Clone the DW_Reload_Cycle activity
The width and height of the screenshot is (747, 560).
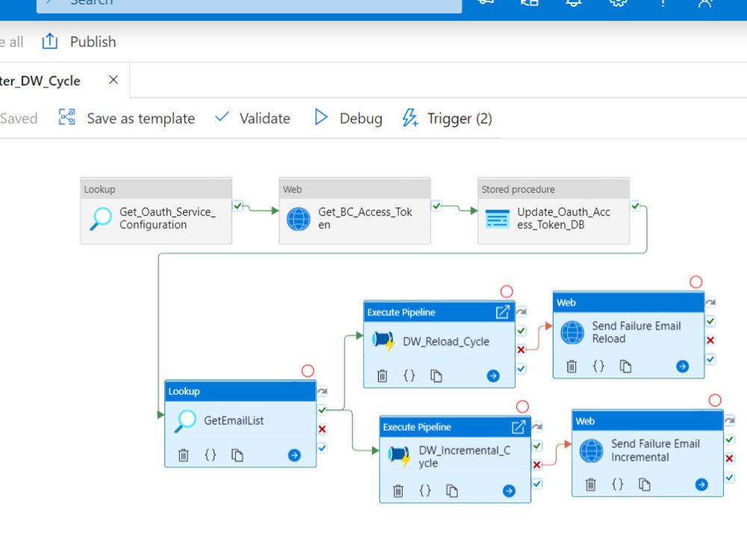[x=436, y=376]
